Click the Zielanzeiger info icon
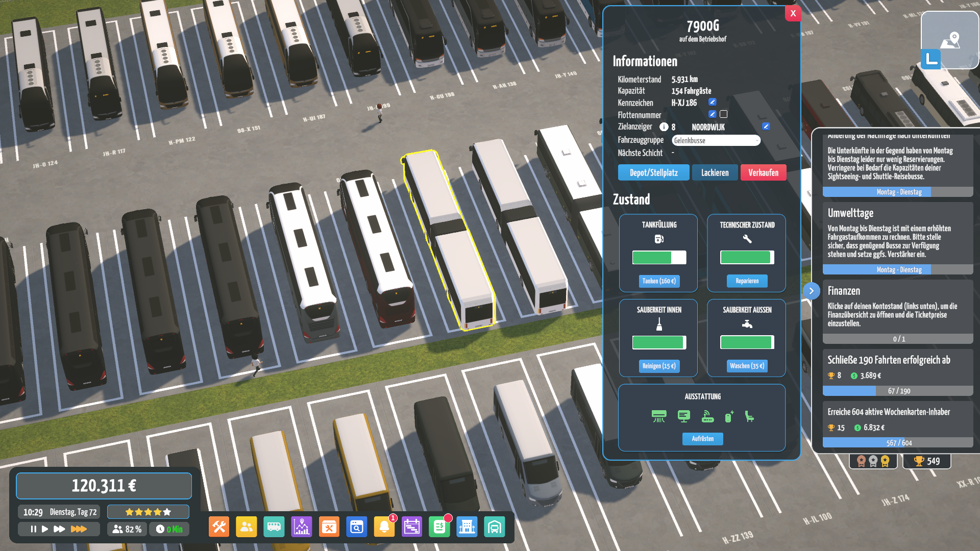Viewport: 980px width, 551px height. (x=664, y=127)
